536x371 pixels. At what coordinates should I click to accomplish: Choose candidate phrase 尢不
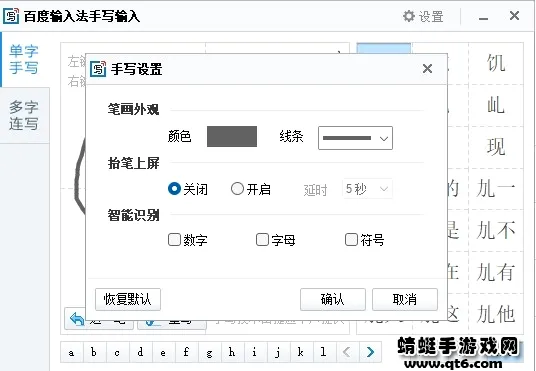click(496, 230)
